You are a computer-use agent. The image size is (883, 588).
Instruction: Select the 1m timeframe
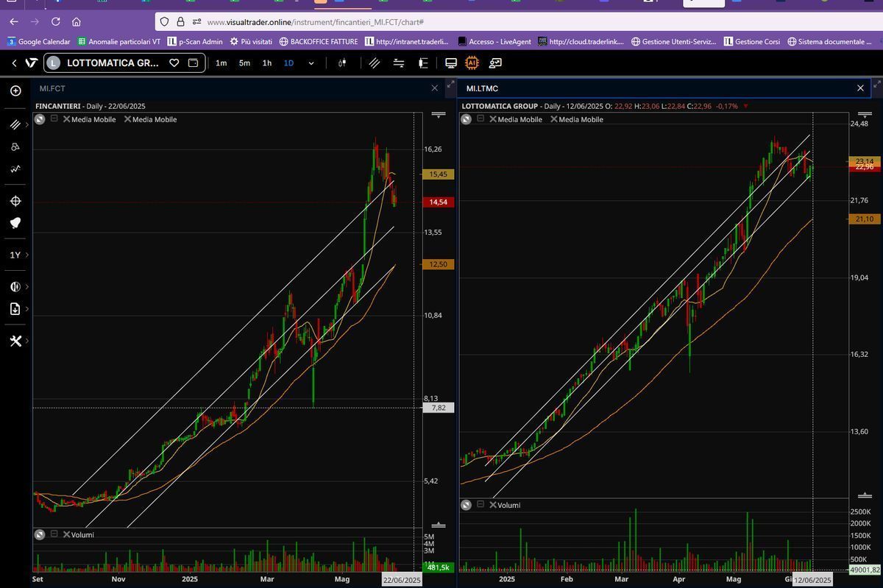221,63
